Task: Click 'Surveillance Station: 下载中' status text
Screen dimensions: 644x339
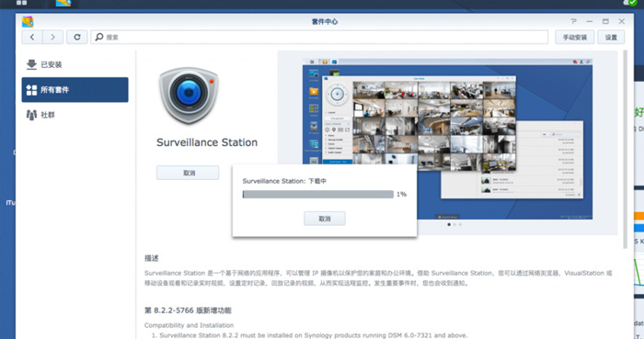Action: pyautogui.click(x=284, y=181)
